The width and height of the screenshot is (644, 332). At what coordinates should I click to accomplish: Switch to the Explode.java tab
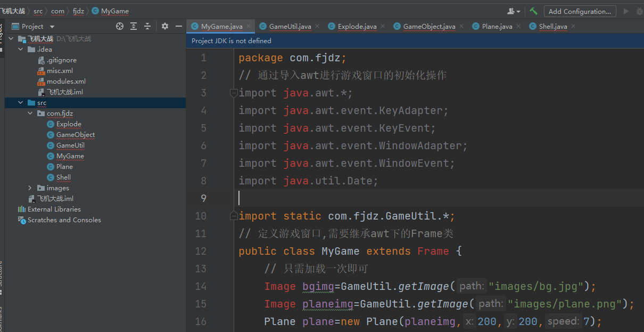[357, 26]
